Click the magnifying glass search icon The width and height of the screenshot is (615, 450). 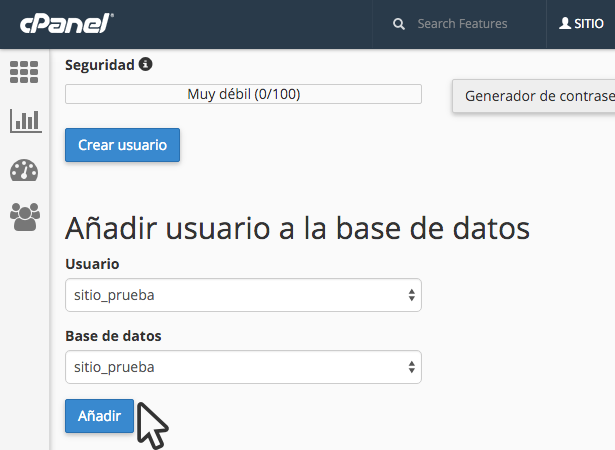point(399,24)
